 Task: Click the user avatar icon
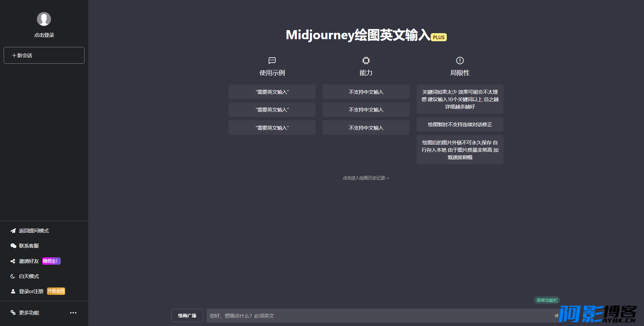point(44,19)
